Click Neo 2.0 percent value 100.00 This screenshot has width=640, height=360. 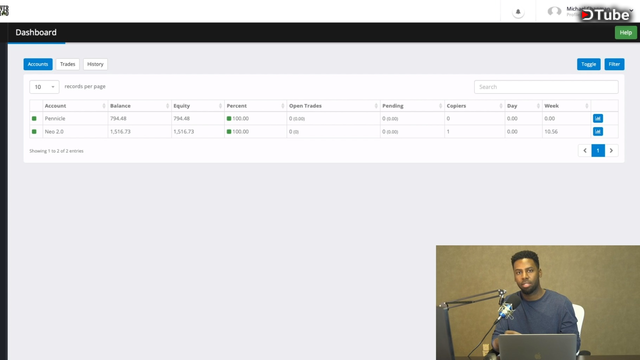[x=240, y=131]
